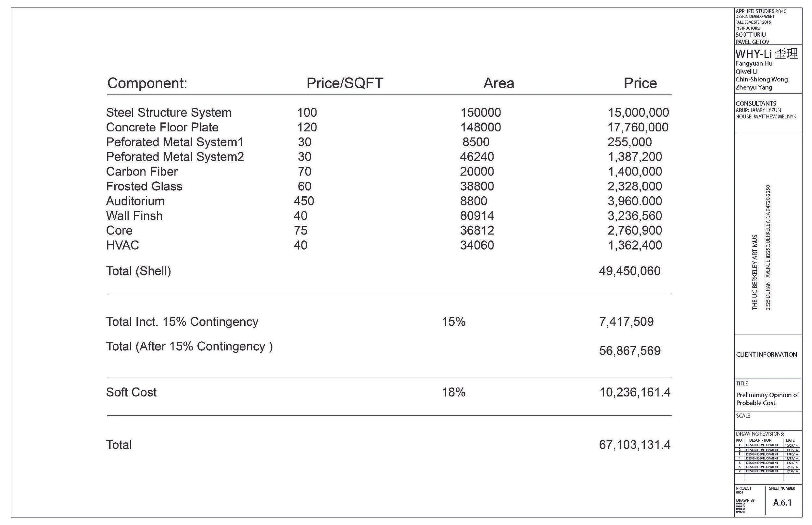Select the 15% contingency percentage
Image resolution: width=812 pixels, height=525 pixels.
coord(453,322)
